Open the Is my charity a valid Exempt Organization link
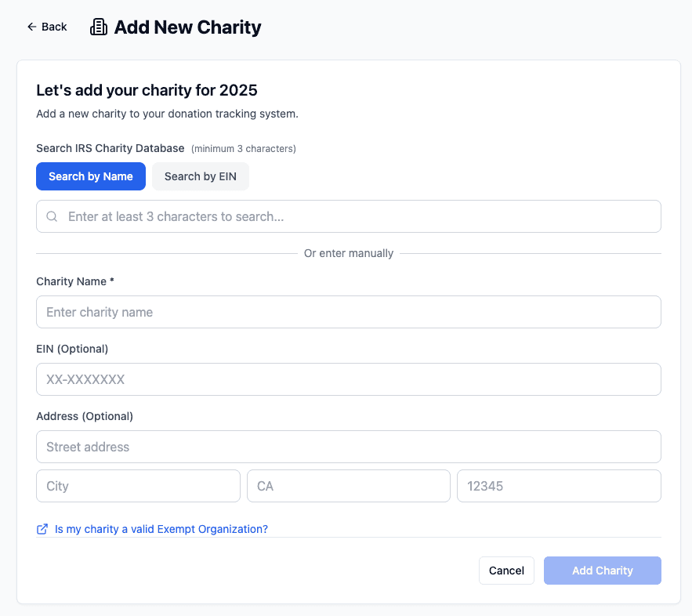This screenshot has width=692, height=616. [161, 529]
